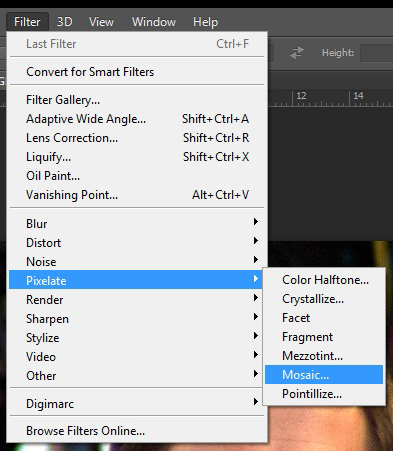Expand the Noise submenu
This screenshot has width=393, height=451.
(137, 261)
